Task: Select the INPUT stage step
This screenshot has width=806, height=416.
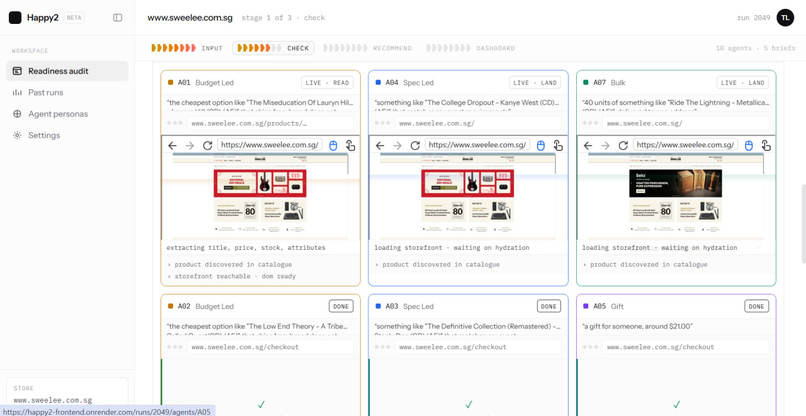Action: pos(187,48)
